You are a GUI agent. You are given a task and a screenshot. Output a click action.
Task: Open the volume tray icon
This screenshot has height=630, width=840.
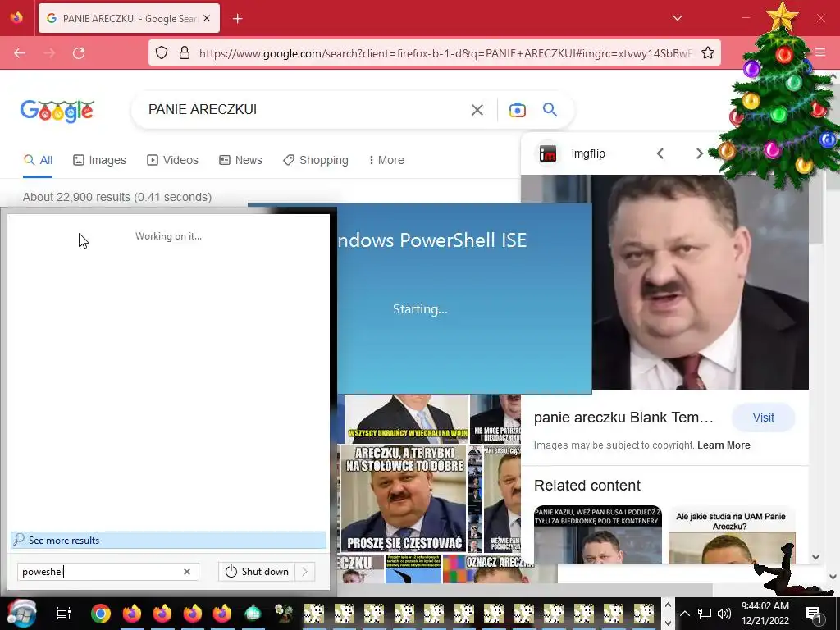[x=724, y=614]
